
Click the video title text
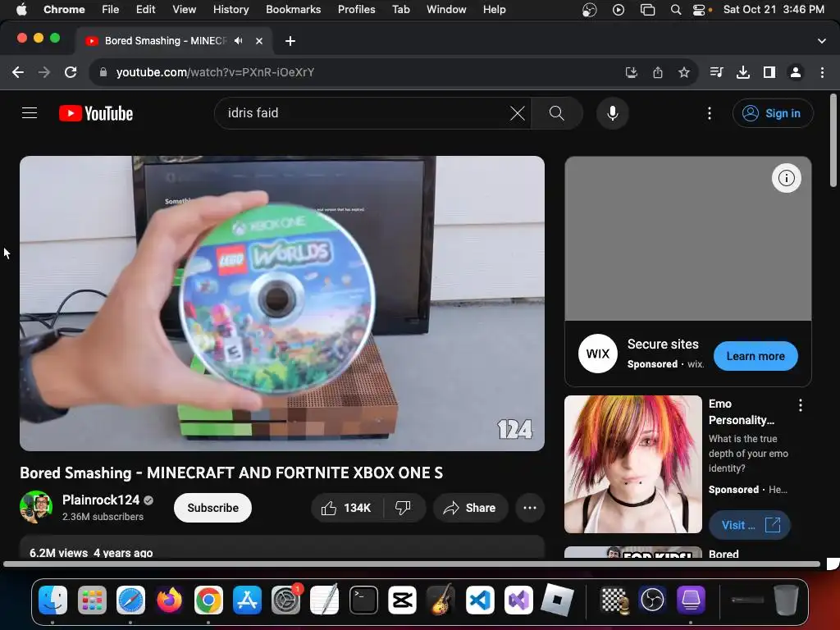coord(231,472)
